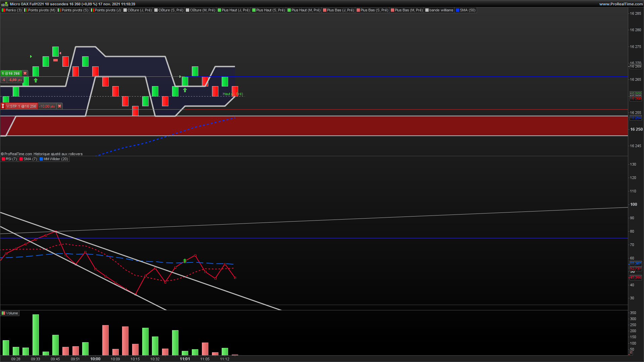Open Points pivots (M) indicator label
This screenshot has height=362, width=644.
tap(40, 10)
